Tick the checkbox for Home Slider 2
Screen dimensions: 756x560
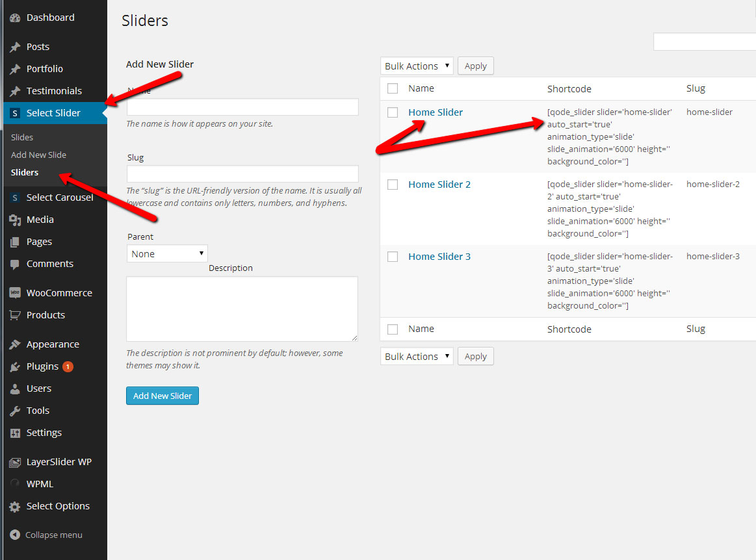[x=393, y=185]
